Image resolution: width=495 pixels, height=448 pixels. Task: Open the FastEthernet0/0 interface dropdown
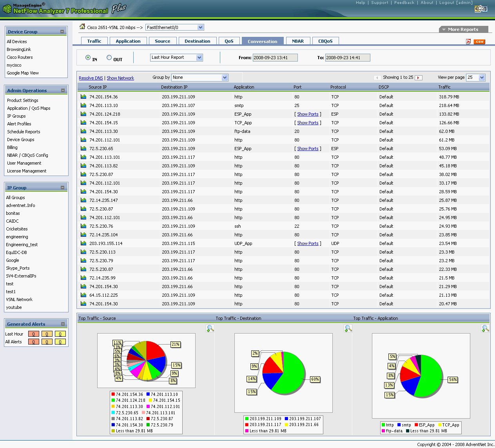coord(200,27)
